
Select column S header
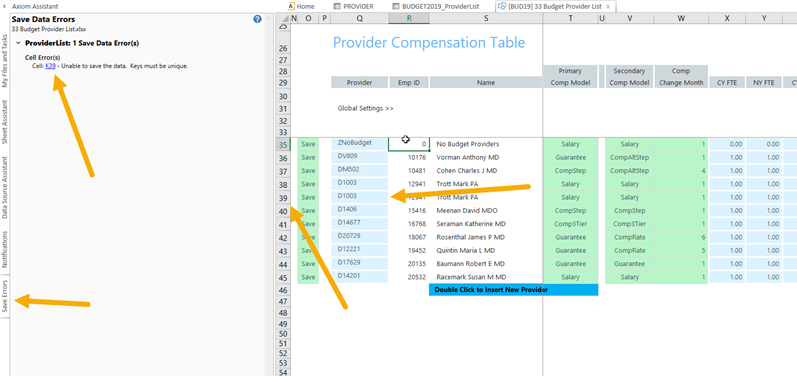(x=486, y=18)
